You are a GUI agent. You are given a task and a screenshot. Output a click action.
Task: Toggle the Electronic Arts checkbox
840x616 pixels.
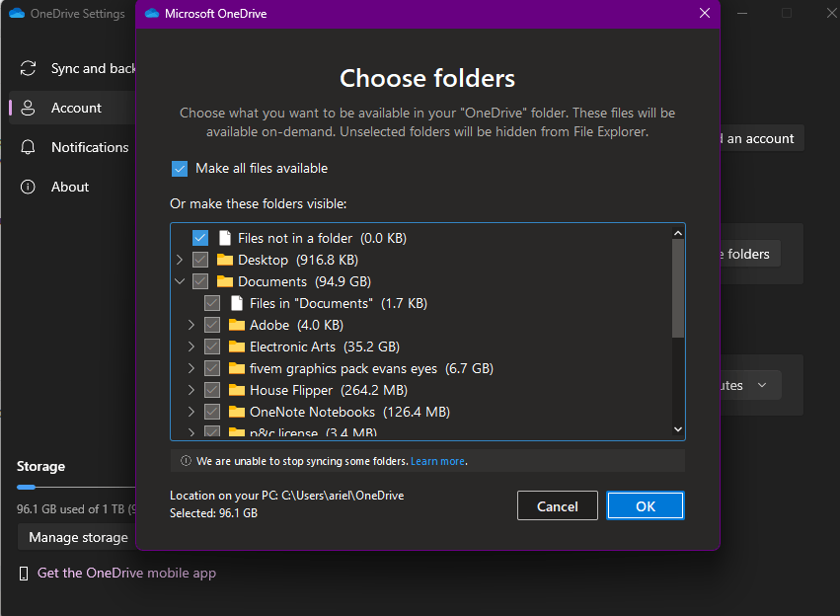(211, 346)
